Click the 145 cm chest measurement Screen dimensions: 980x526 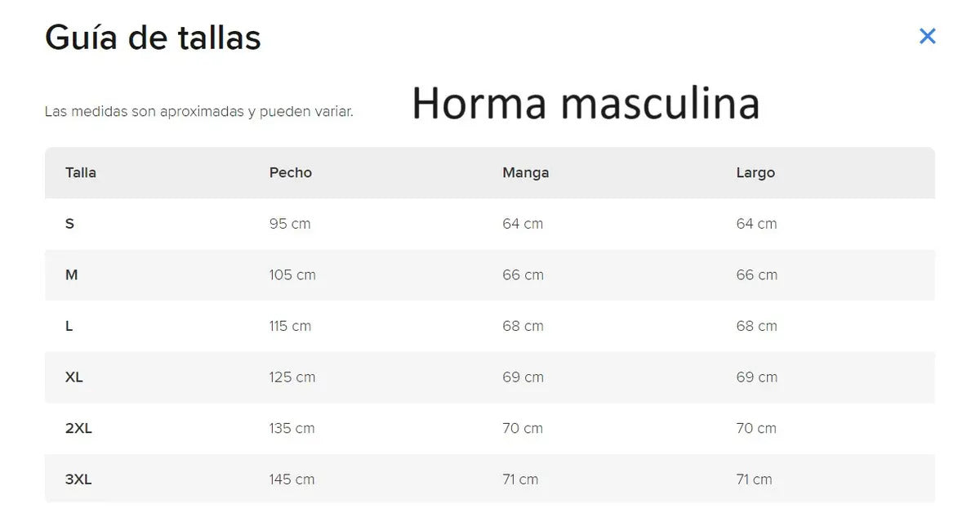pos(292,479)
